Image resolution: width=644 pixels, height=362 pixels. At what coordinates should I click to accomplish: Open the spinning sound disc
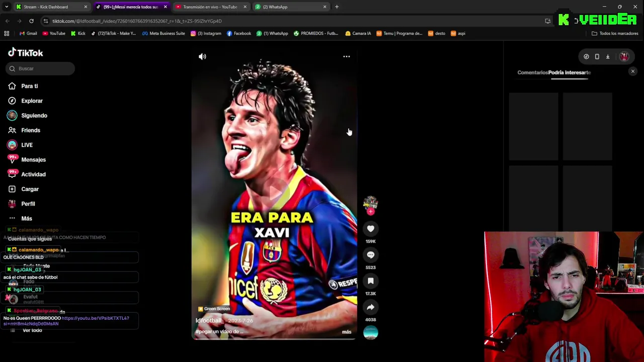pos(371,333)
